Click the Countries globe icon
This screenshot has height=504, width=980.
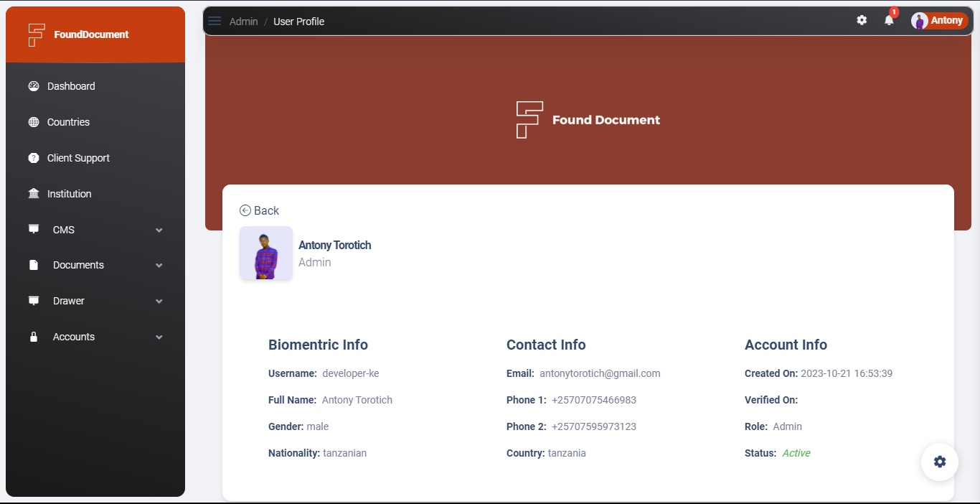pos(34,122)
